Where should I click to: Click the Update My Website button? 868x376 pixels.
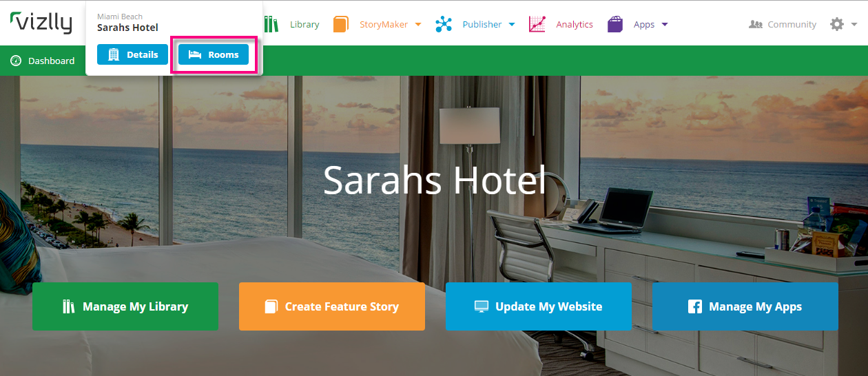539,306
